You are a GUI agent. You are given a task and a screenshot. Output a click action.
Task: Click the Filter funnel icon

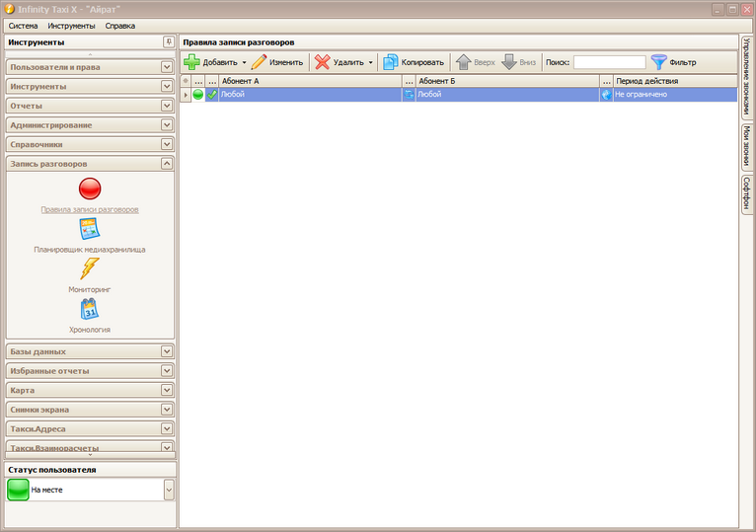click(x=658, y=62)
